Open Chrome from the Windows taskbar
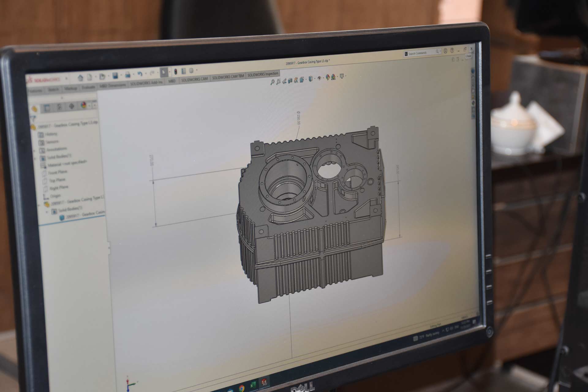This screenshot has width=588, height=392. pos(241,388)
